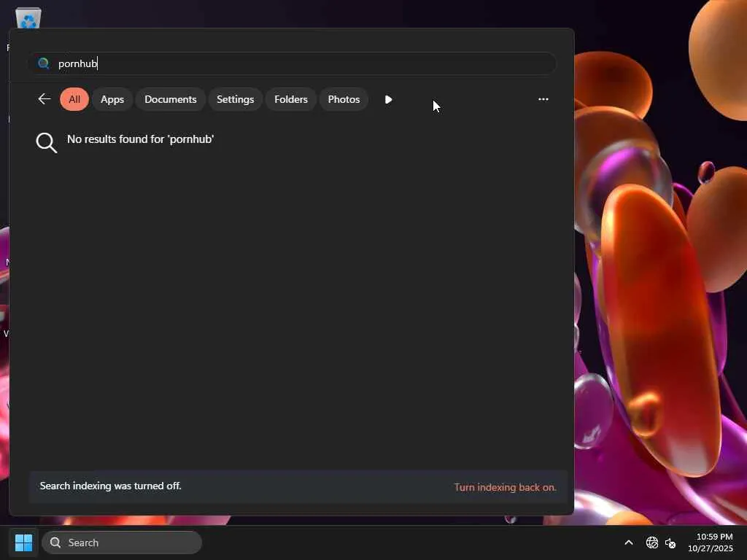Click Turn indexing back on link
This screenshot has height=560, width=747.
pos(505,487)
